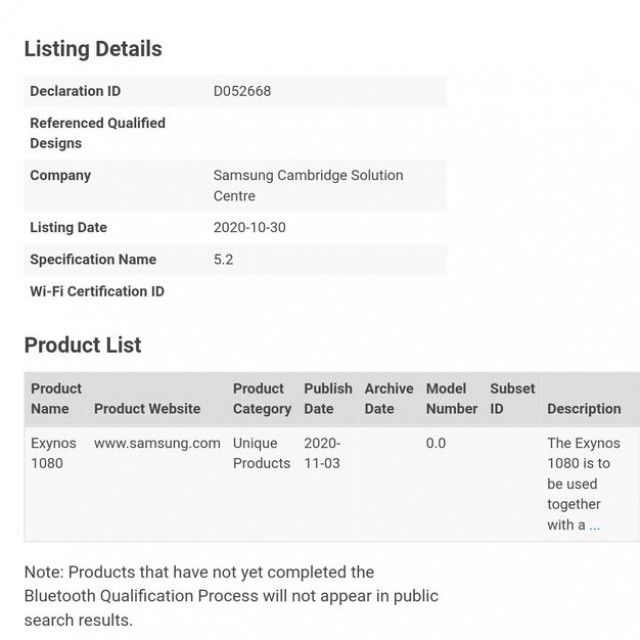Viewport: 640px width, 640px height.
Task: Click the Product Website column header
Action: pos(147,409)
